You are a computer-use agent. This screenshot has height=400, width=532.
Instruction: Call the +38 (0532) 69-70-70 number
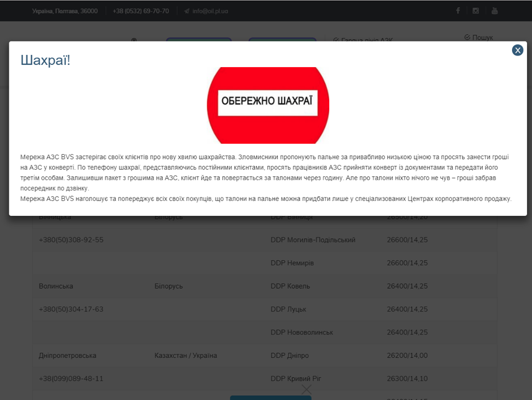[x=140, y=11]
